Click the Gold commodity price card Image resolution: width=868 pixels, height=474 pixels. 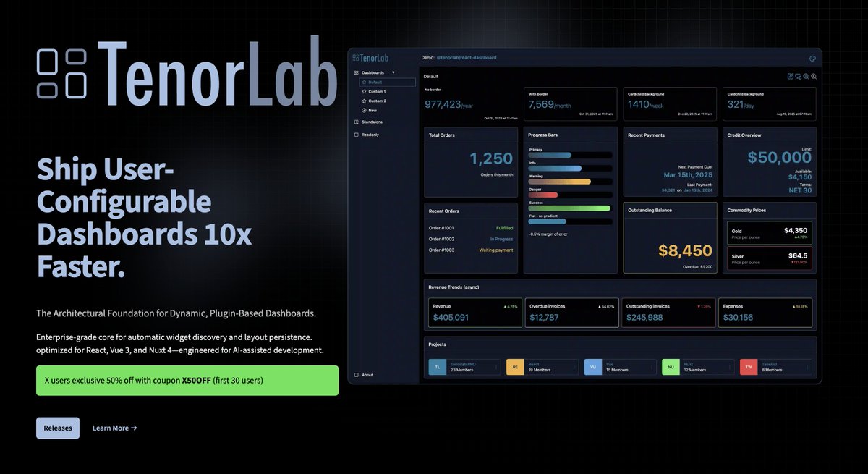tap(770, 232)
